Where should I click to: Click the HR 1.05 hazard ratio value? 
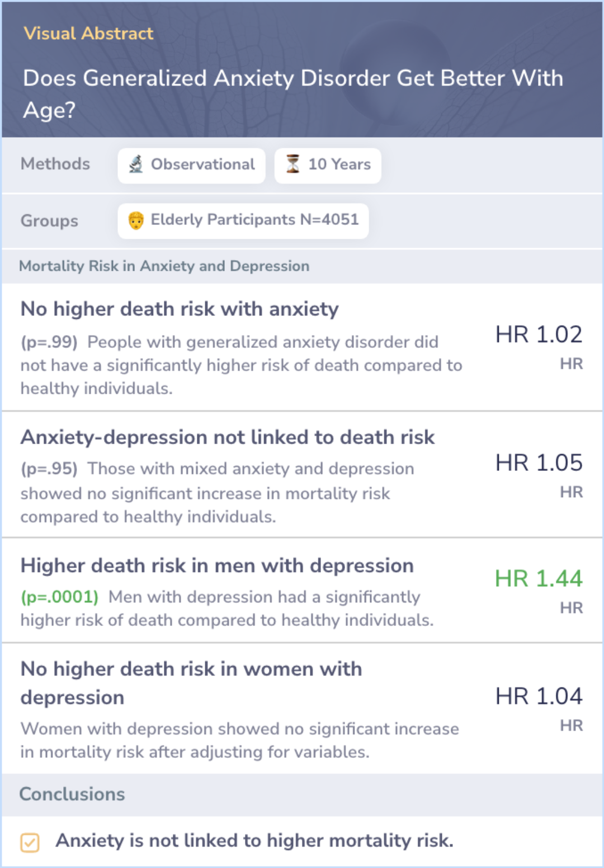(539, 463)
